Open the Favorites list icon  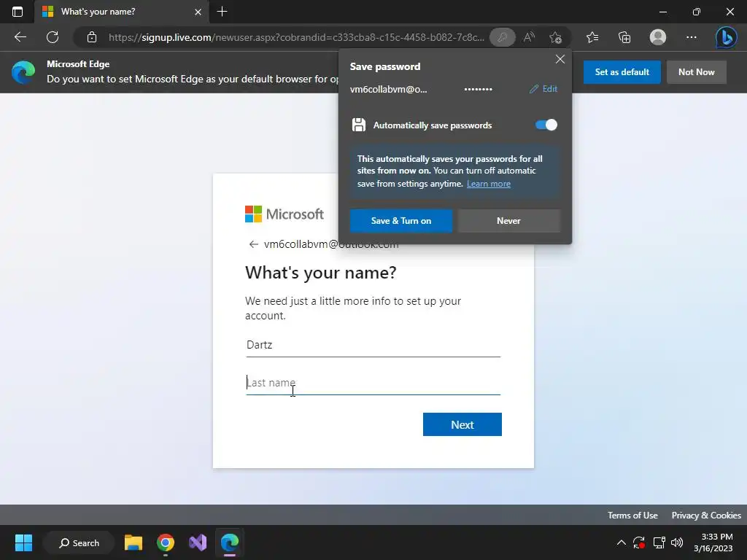pyautogui.click(x=592, y=37)
